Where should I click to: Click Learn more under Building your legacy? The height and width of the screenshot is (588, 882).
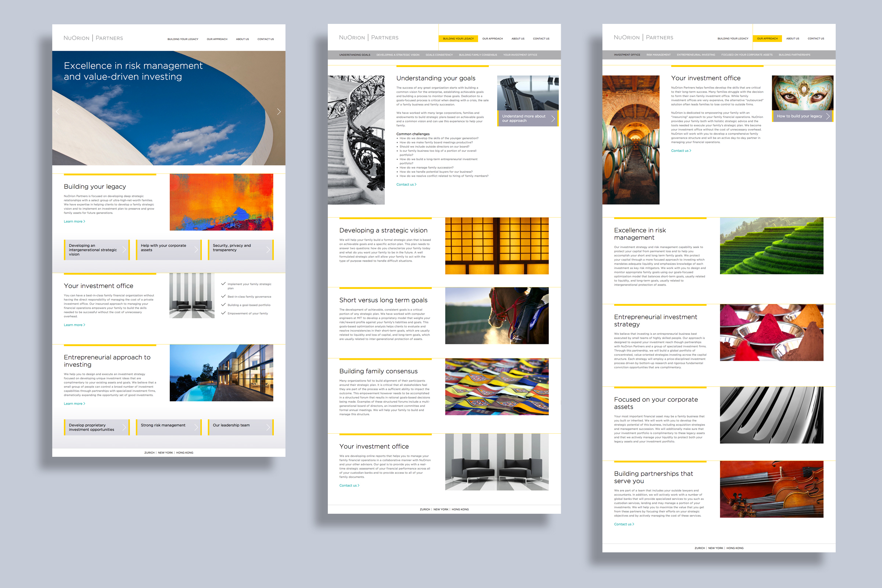74,222
